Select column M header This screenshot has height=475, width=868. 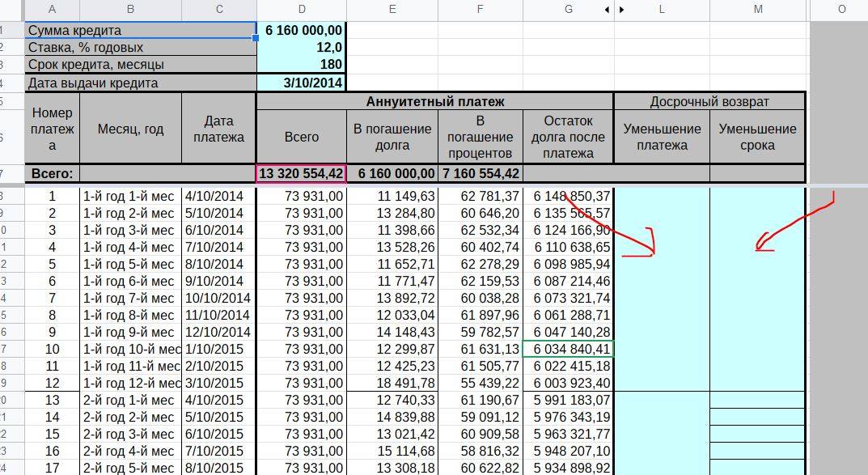coord(758,10)
